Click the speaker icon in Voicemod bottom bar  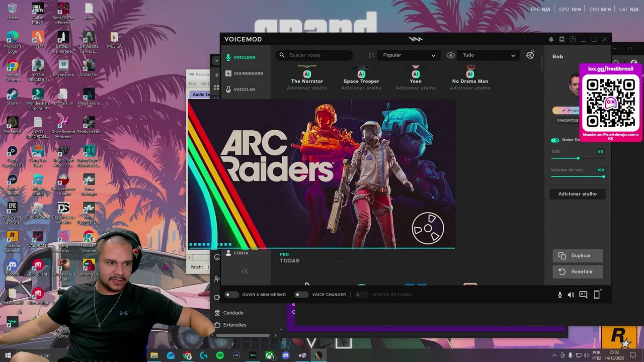click(571, 295)
